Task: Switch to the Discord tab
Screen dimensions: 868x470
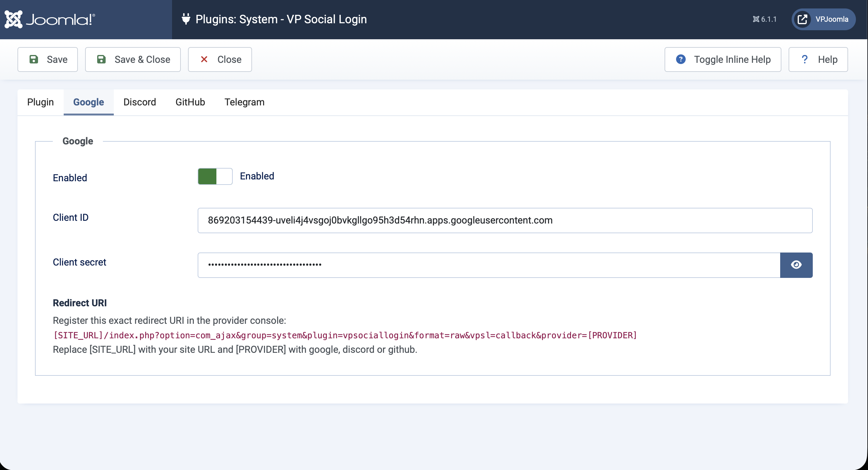Action: pyautogui.click(x=139, y=102)
